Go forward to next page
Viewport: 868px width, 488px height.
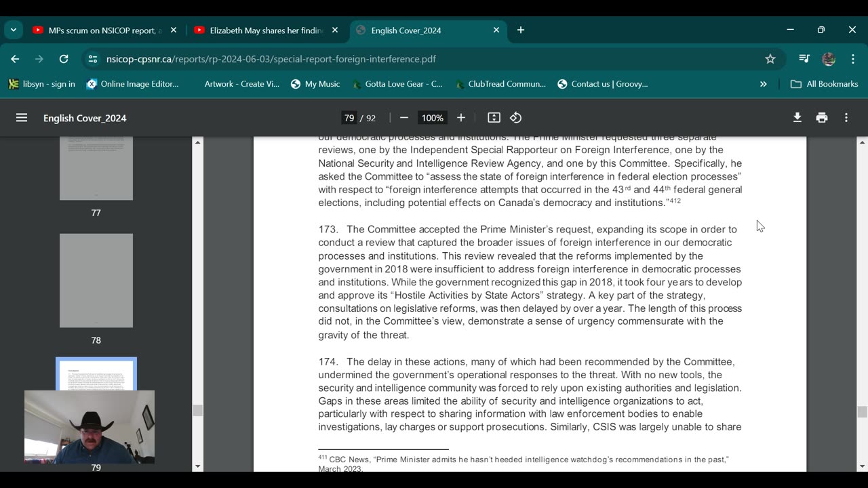pyautogui.click(x=39, y=59)
